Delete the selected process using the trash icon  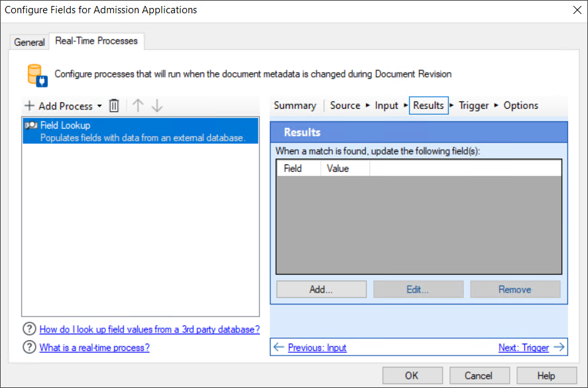click(x=113, y=105)
